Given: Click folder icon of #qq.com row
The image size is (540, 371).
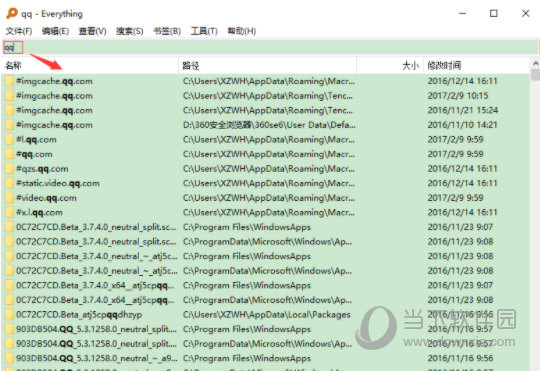Looking at the screenshot, I should (x=9, y=154).
